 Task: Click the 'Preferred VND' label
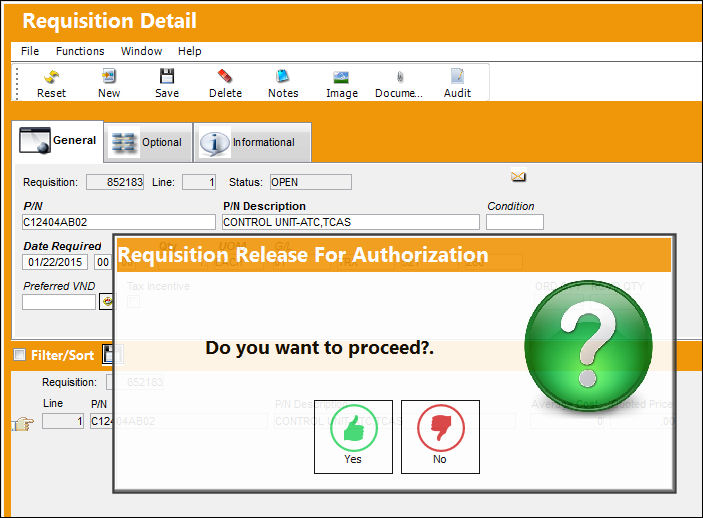[59, 286]
